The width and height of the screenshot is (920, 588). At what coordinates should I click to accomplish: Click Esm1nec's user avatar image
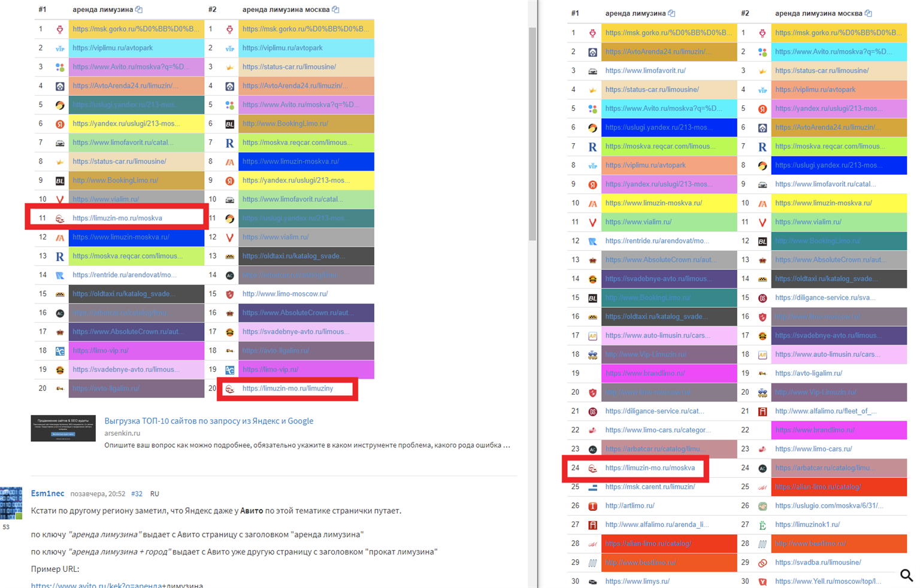pos(11,503)
